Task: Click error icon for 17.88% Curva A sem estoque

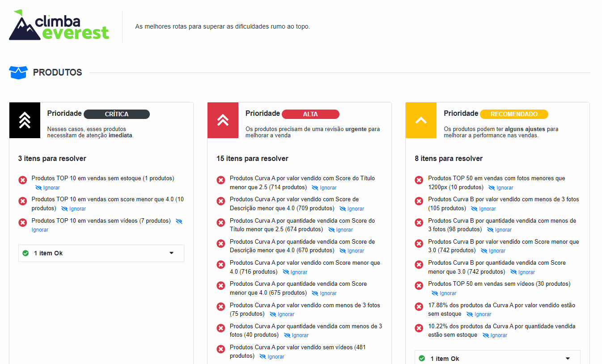Action: pos(419,307)
